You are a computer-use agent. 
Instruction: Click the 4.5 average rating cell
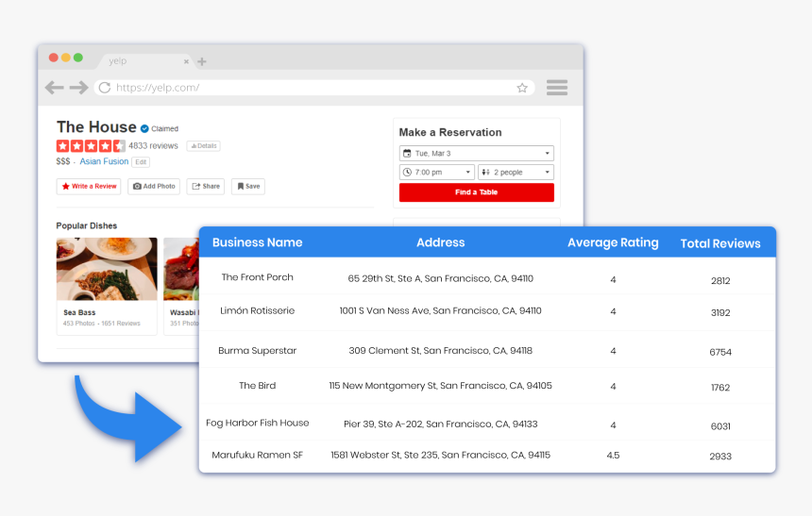pos(613,456)
